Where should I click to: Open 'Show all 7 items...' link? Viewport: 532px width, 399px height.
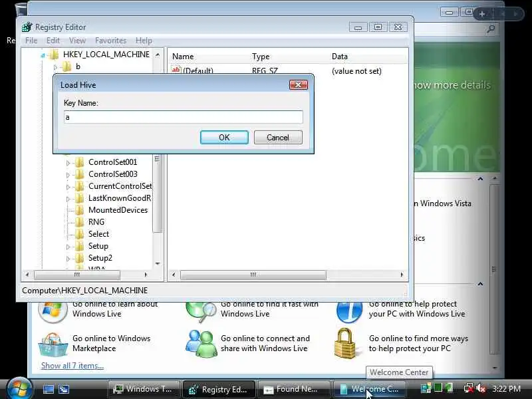[x=72, y=366]
